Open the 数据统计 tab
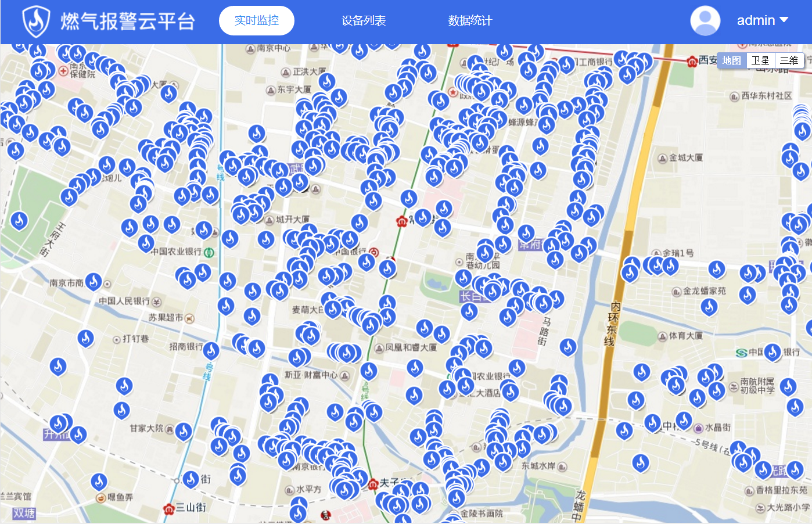The image size is (812, 524). (470, 21)
